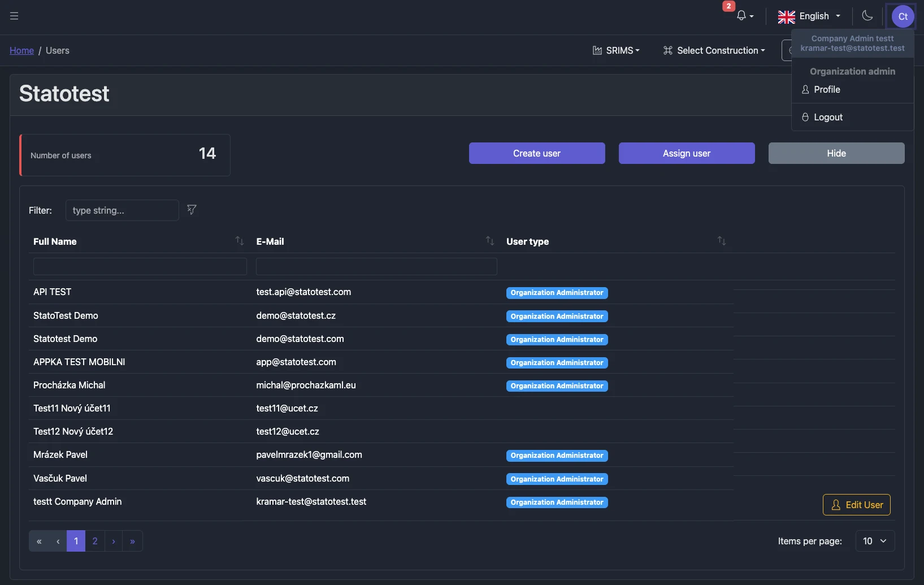The image size is (924, 585).
Task: Open the Select Construction dropdown
Action: click(714, 50)
